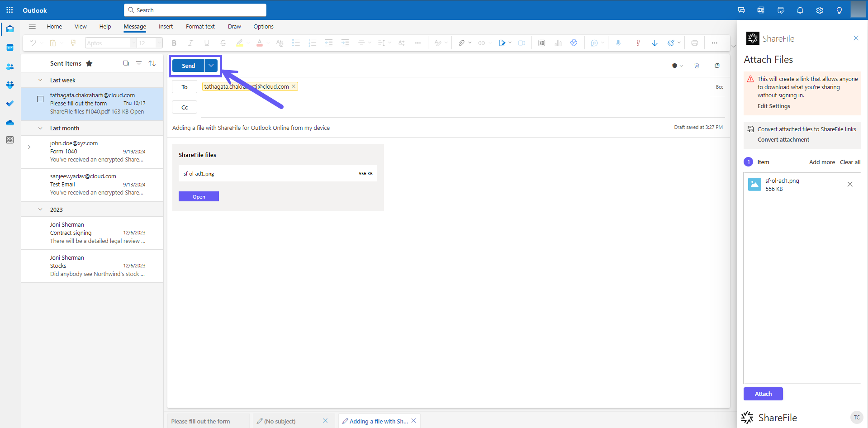The image size is (868, 428).
Task: Open More apps in the sidebar
Action: pyautogui.click(x=10, y=140)
